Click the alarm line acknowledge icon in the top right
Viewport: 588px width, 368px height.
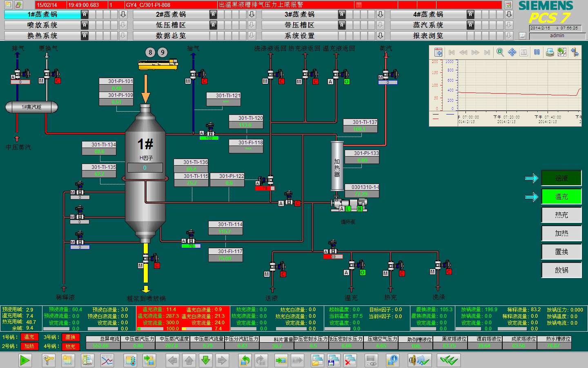[508, 5]
